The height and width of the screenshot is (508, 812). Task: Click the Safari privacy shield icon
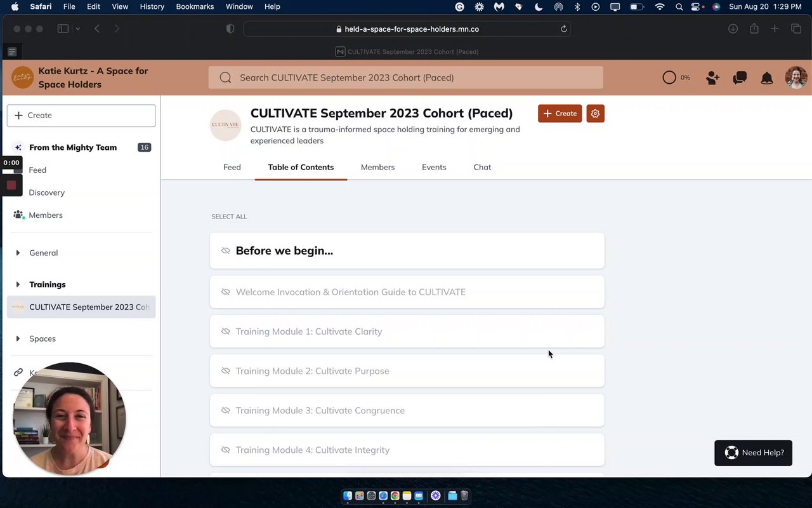click(230, 29)
